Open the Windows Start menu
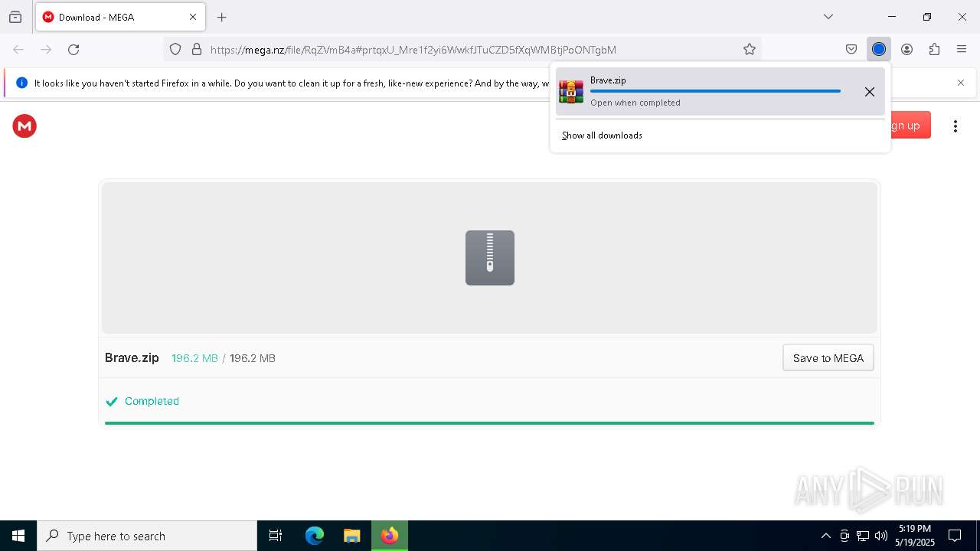 (18, 536)
